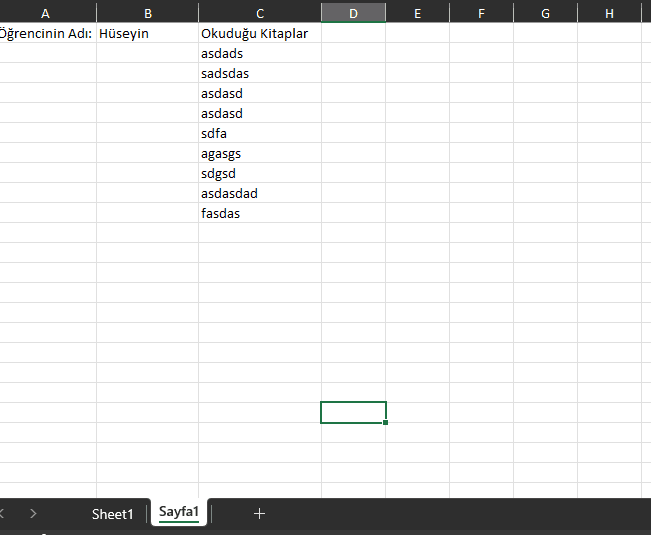Select the Öğrencinin Adı label cell
This screenshot has width=651, height=535.
pyautogui.click(x=46, y=33)
